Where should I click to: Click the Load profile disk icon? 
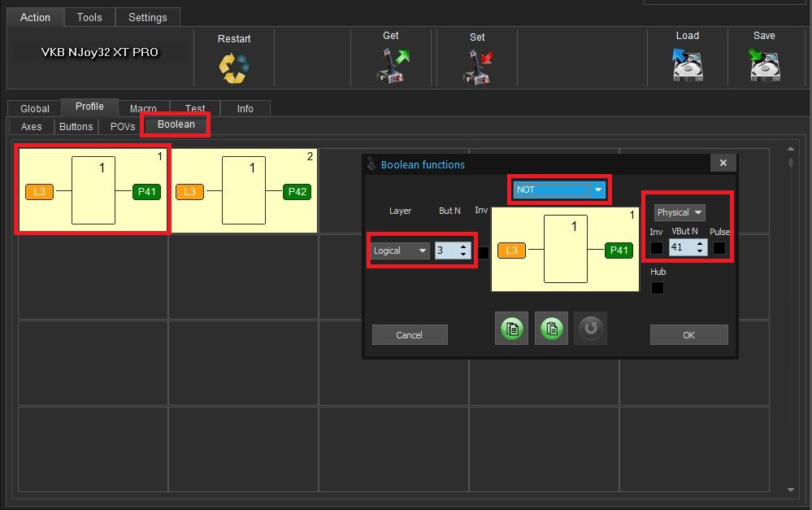coord(687,65)
